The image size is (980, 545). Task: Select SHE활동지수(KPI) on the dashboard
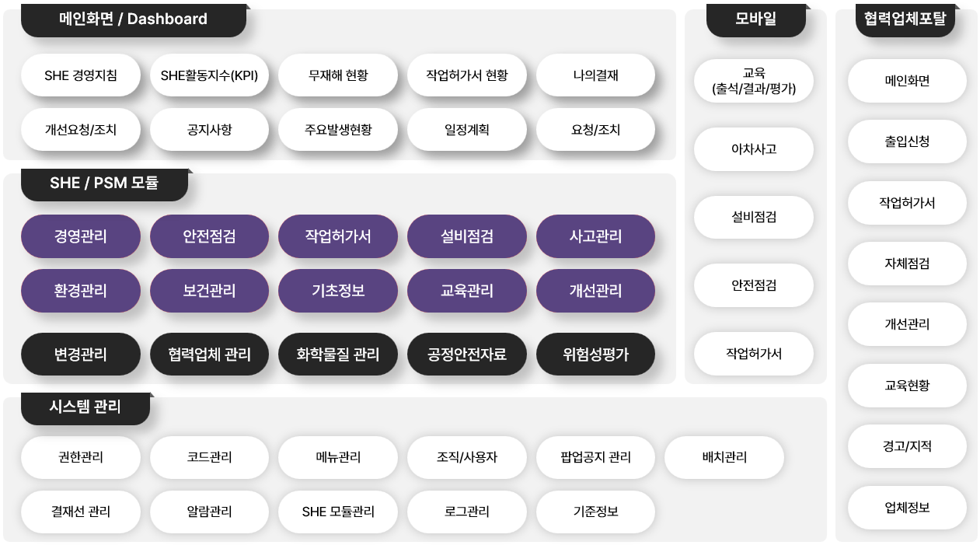209,75
